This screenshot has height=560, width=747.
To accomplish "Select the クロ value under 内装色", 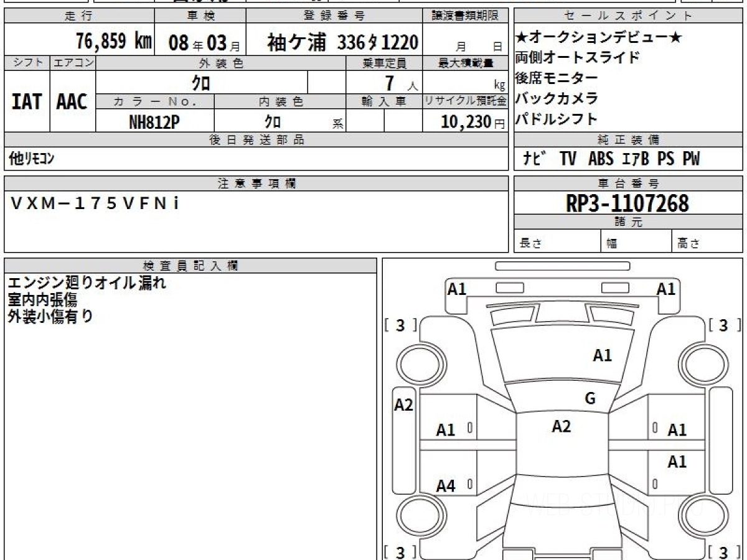I will [x=273, y=122].
